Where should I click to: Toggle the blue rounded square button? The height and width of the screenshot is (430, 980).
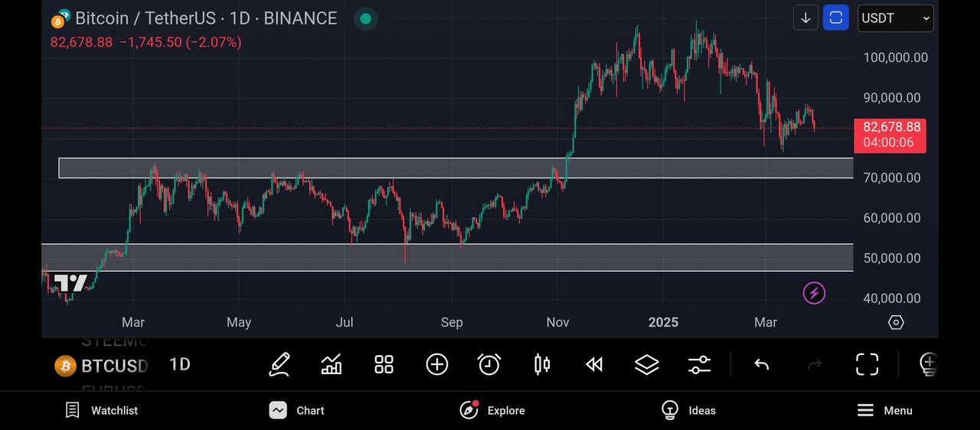coord(836,18)
